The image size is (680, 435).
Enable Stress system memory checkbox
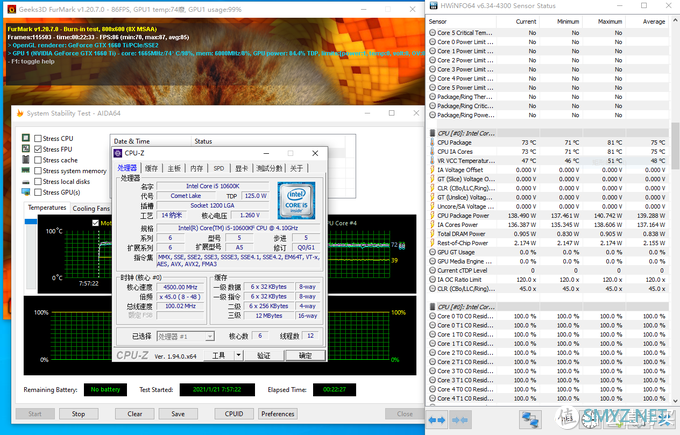pos(38,171)
